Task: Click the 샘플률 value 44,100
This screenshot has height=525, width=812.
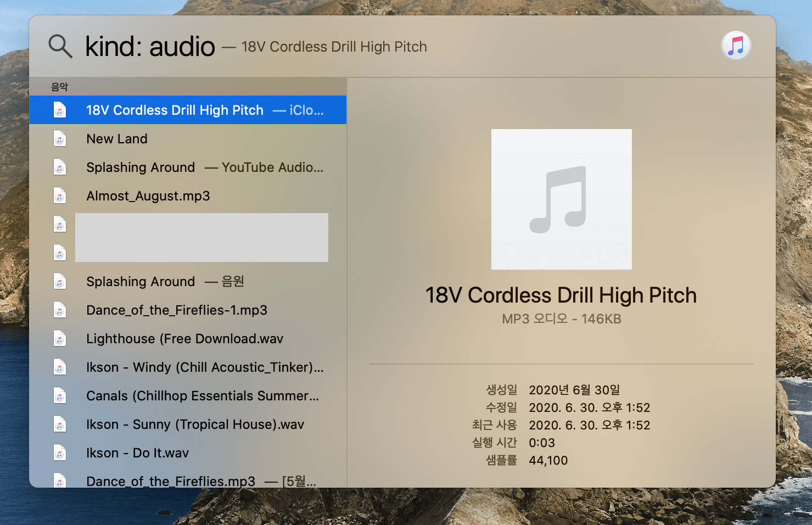Action: tap(548, 460)
